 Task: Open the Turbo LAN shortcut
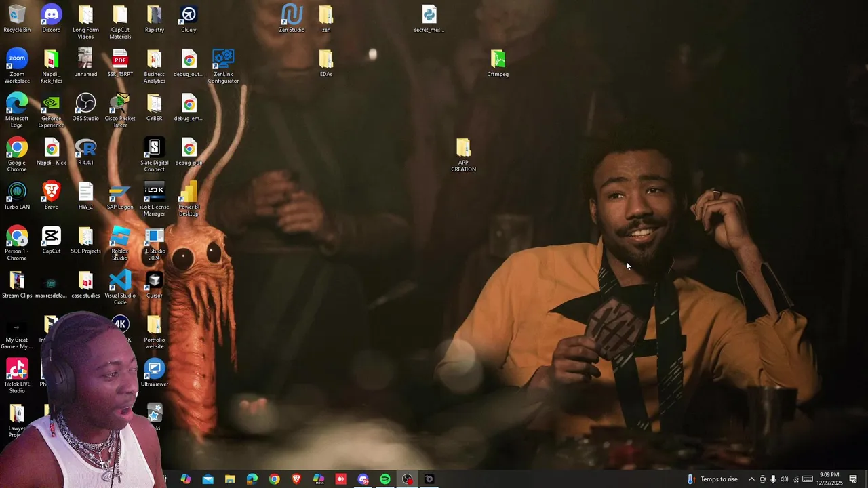pyautogui.click(x=17, y=196)
